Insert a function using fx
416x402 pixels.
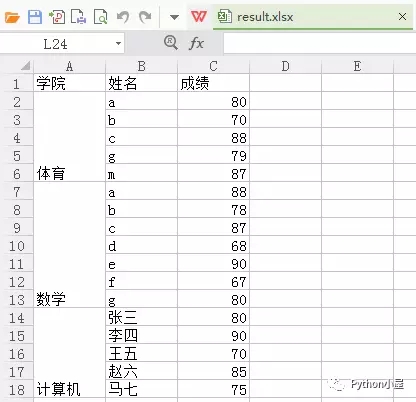pyautogui.click(x=196, y=43)
